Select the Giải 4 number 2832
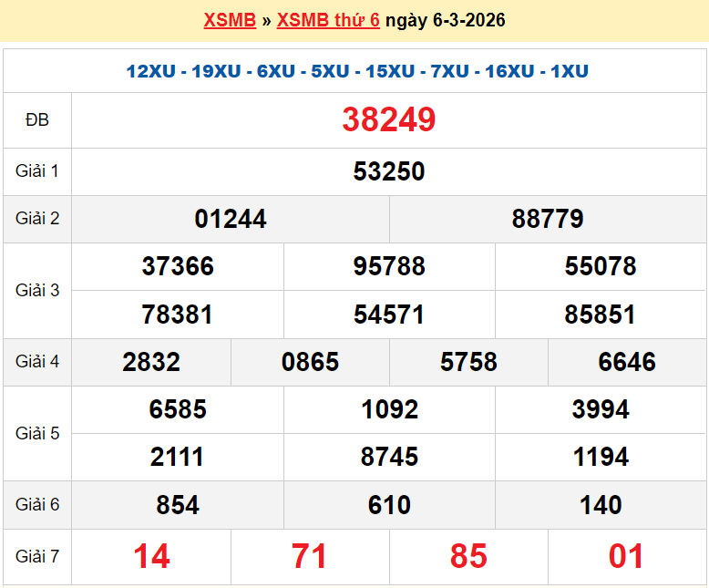This screenshot has width=709, height=588. (x=151, y=362)
